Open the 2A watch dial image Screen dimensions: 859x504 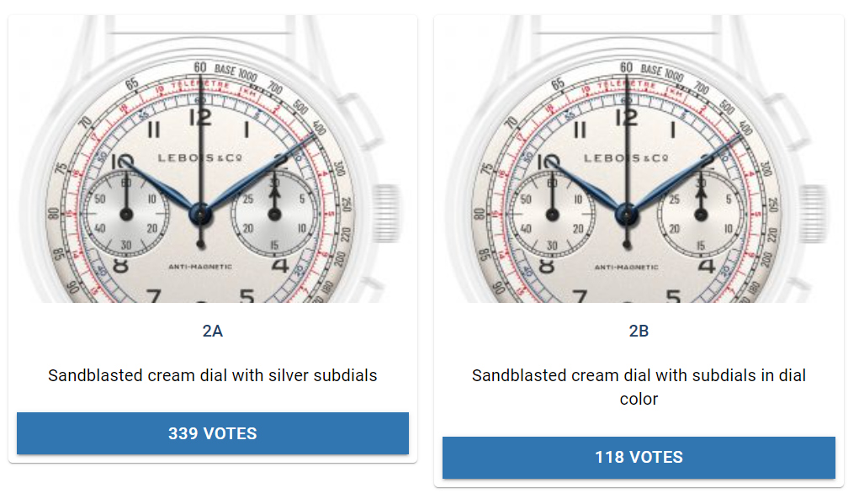tap(213, 159)
